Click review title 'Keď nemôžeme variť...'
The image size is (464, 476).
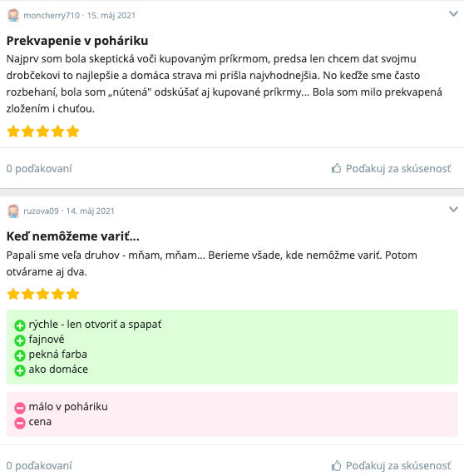point(73,236)
